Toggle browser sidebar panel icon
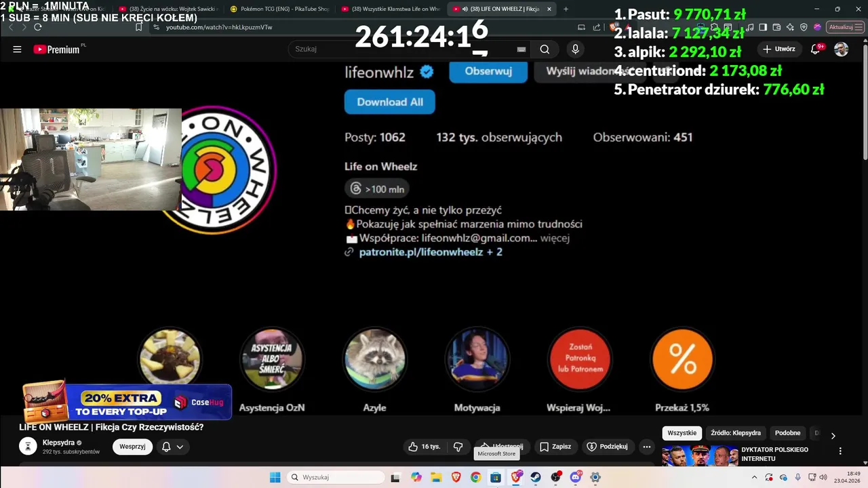Screen dimensions: 868x488 coord(763,27)
